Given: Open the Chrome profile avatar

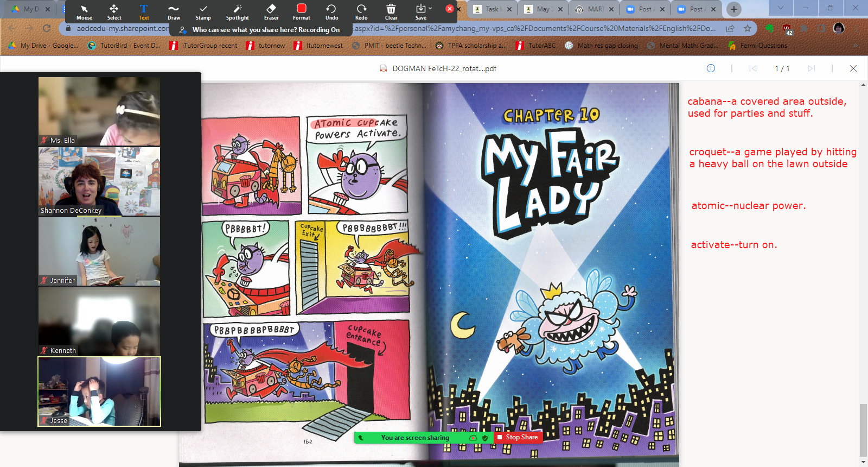Looking at the screenshot, I should 839,28.
